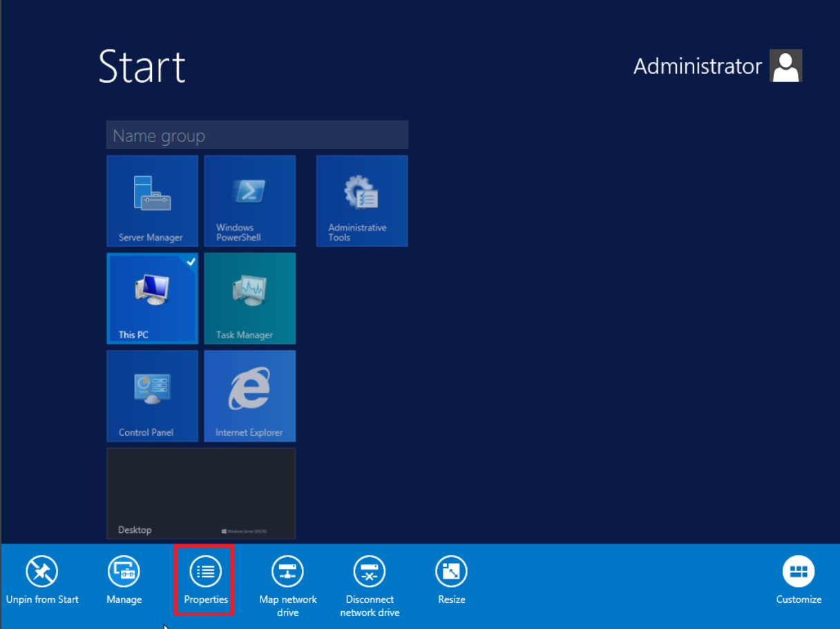Screen dimensions: 840x629
Task: Click the Customize button
Action: coord(799,572)
